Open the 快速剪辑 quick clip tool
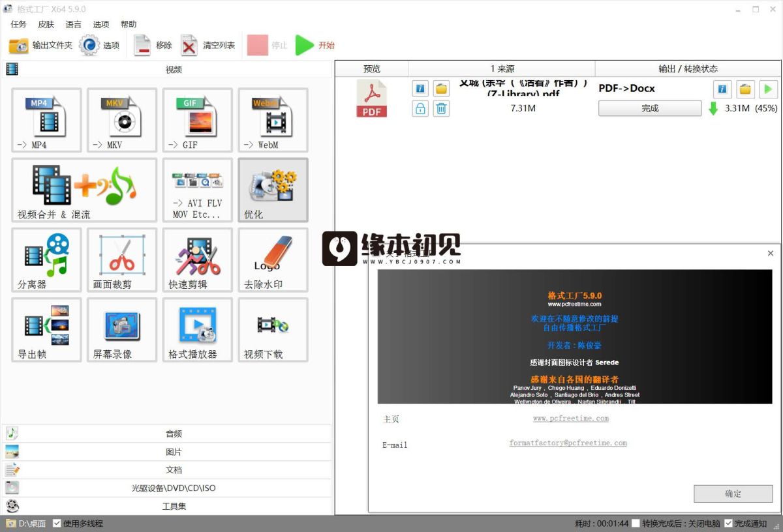This screenshot has height=532, width=783. pos(197,259)
